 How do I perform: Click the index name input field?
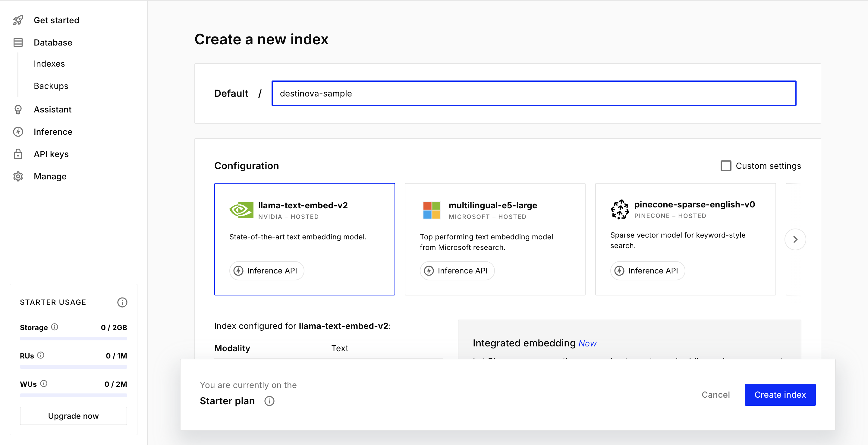534,93
